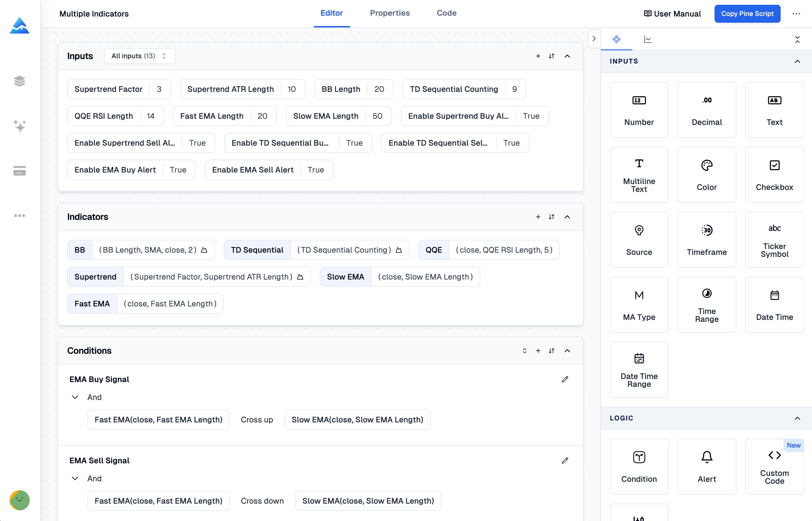
Task: Select the Color input type
Action: [706, 175]
